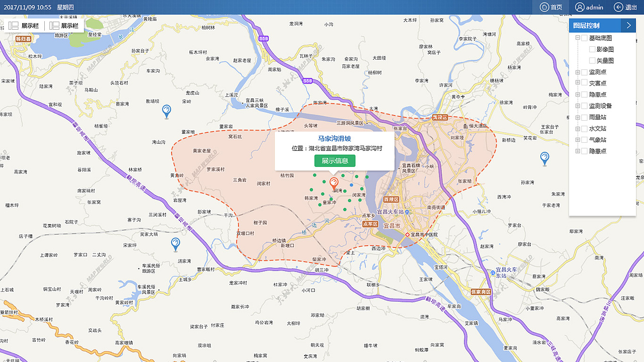644x362 pixels.
Task: Expand the 气象站 tree node
Action: point(578,140)
